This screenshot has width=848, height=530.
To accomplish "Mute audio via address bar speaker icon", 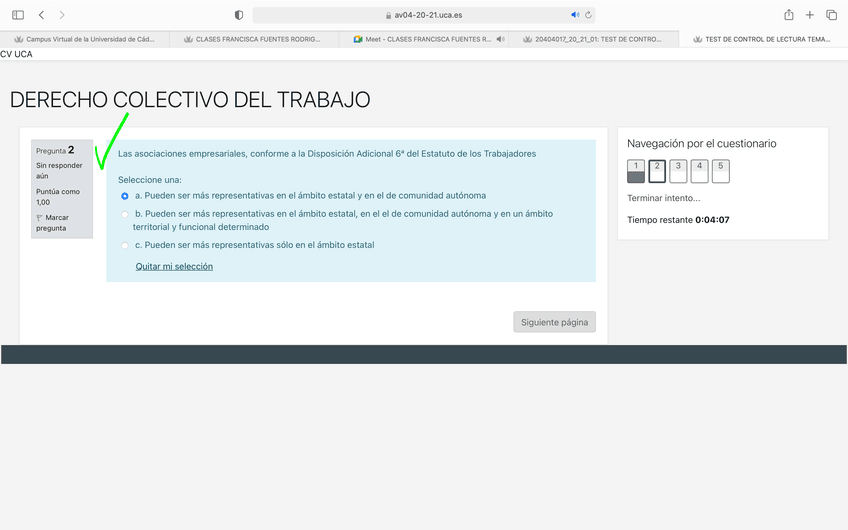I will [x=575, y=15].
